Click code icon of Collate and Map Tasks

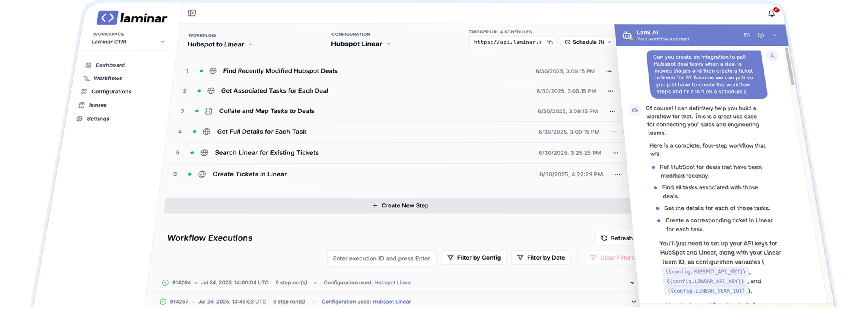[209, 111]
